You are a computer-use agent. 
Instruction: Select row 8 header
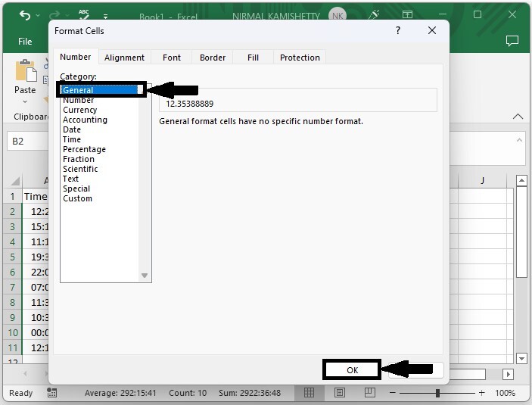tap(12, 303)
